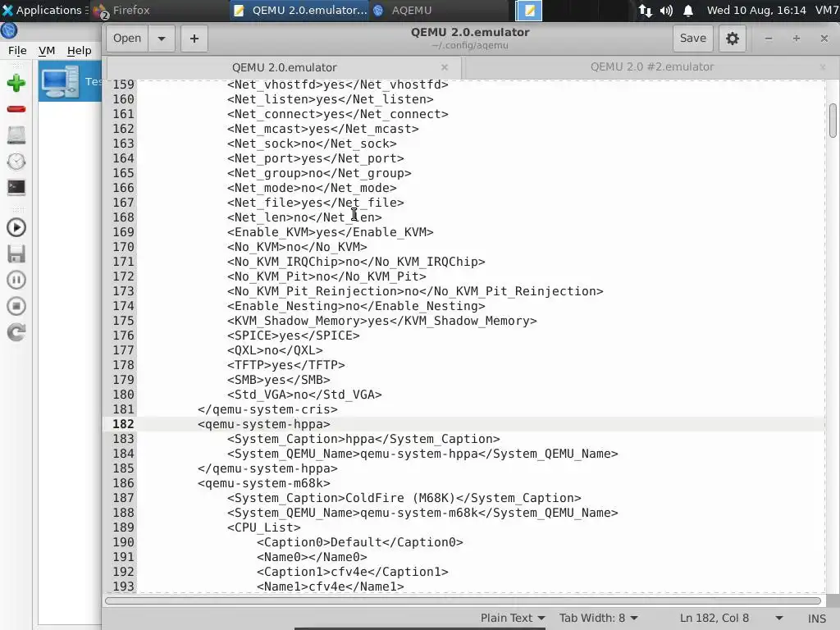Image resolution: width=840 pixels, height=630 pixels.
Task: Toggle INS insert mode indicator
Action: (816, 619)
